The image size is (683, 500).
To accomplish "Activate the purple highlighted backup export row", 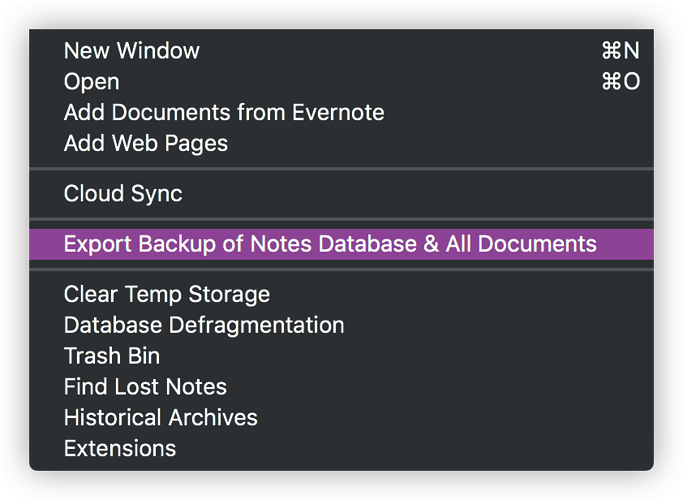I will point(342,244).
